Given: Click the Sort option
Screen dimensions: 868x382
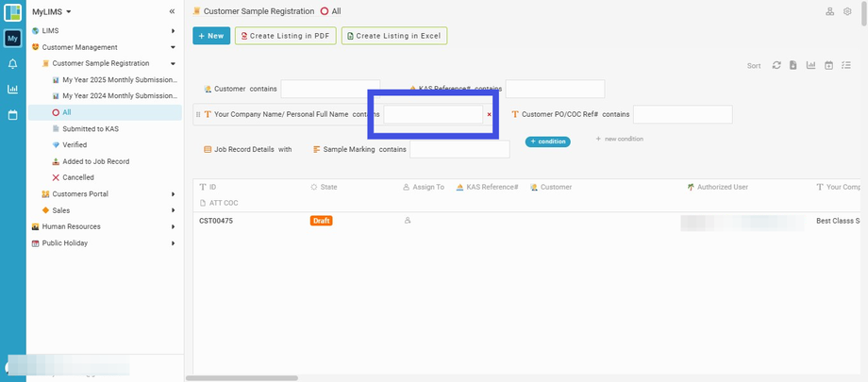Looking at the screenshot, I should (x=754, y=66).
